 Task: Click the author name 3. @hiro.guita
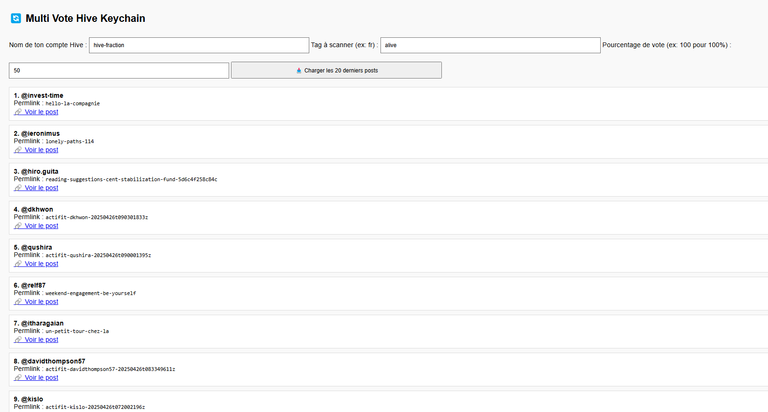(36, 171)
